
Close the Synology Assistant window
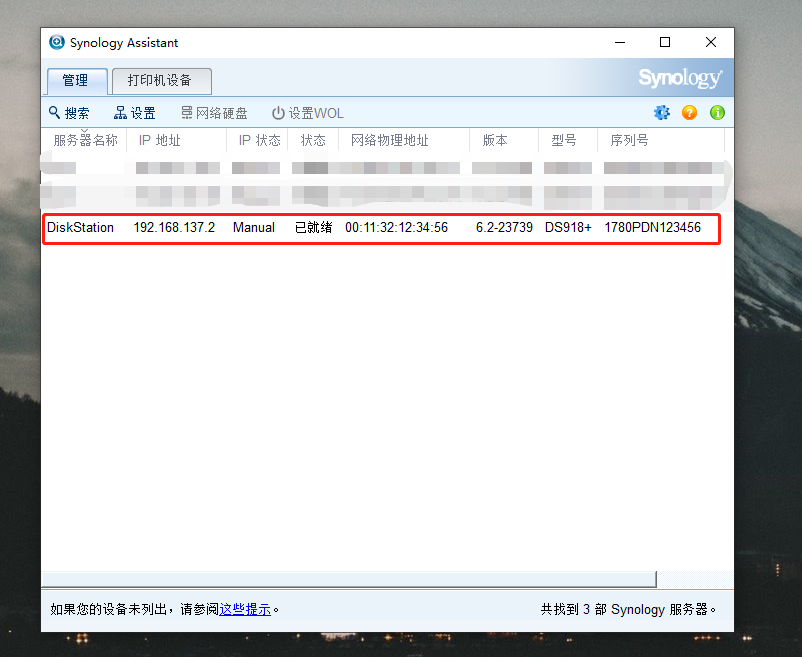tap(710, 42)
